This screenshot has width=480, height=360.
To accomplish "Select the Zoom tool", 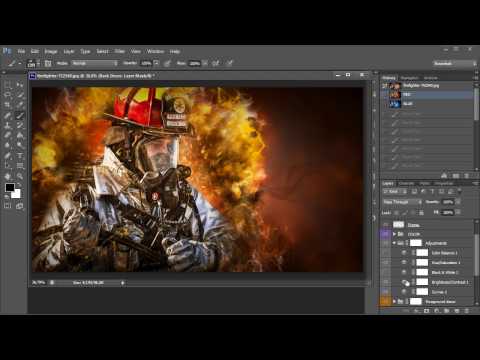I will coord(20,176).
